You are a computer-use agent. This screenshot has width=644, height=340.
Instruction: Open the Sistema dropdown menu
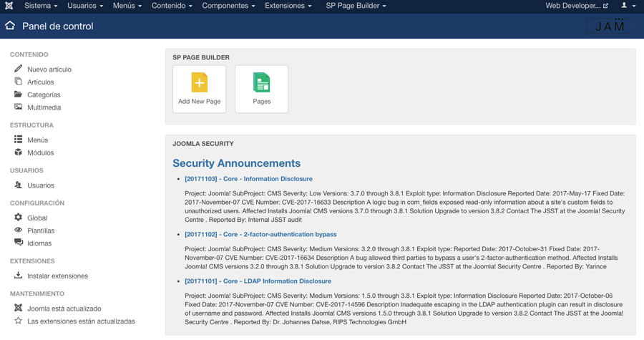[41, 6]
